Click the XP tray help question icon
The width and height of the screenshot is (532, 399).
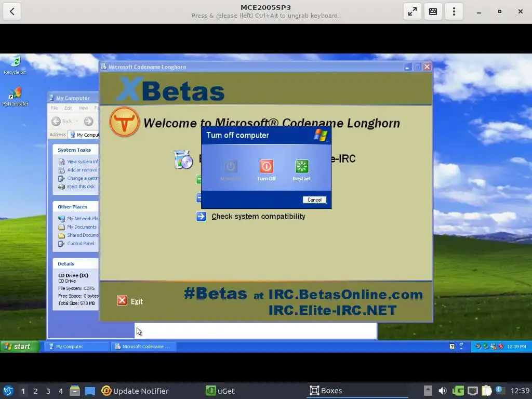coord(452,347)
